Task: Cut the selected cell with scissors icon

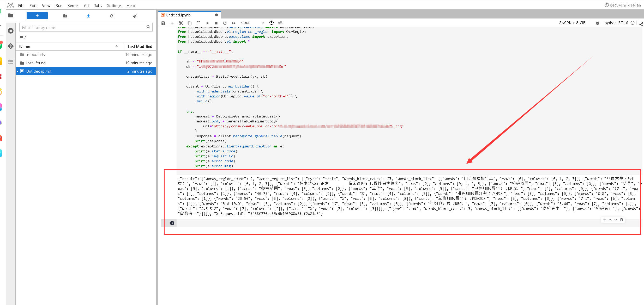Action: point(181,23)
